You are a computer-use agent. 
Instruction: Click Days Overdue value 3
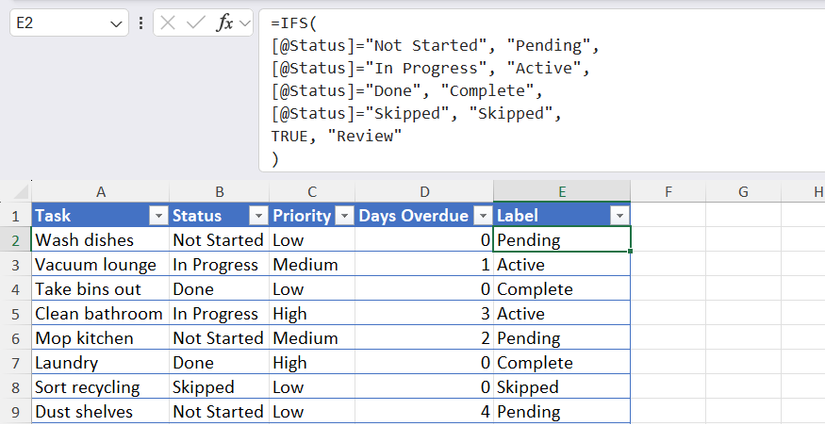coord(425,314)
